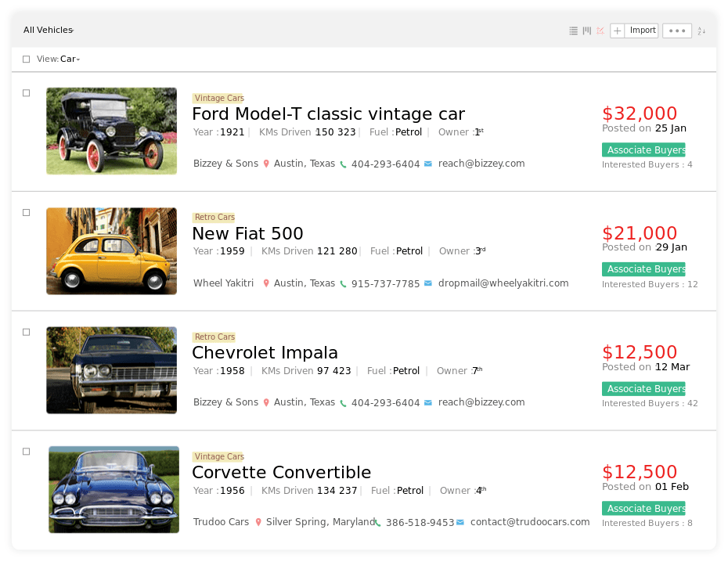Click email reach@bizzey.com on Chevrolet Impala
Screen dimensions: 728x562
[x=481, y=402]
